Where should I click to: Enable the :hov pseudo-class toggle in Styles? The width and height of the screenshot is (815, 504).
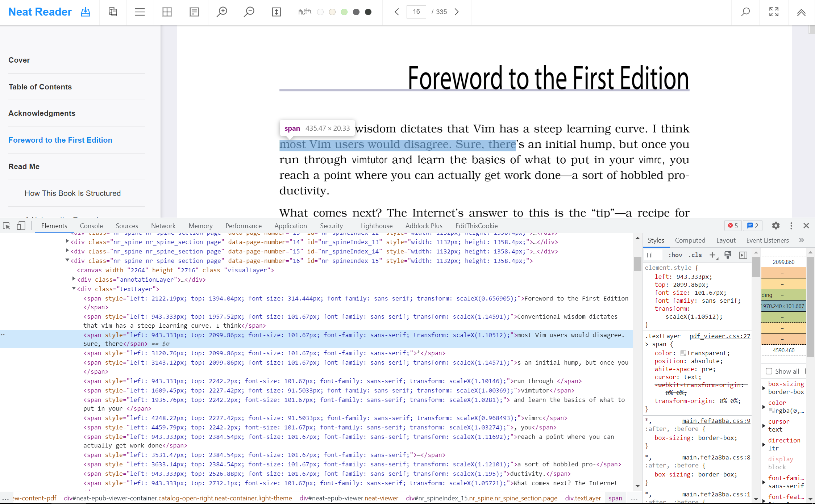click(675, 255)
